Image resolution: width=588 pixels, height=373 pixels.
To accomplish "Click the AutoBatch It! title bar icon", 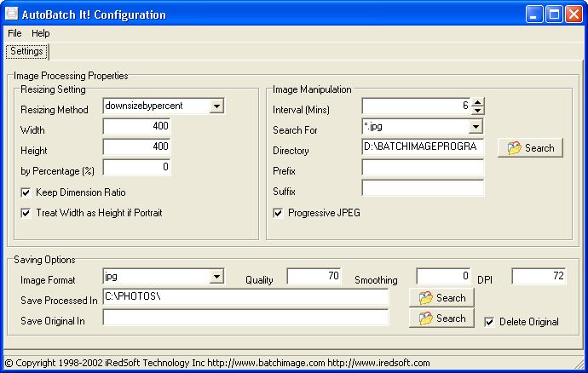I will (11, 14).
